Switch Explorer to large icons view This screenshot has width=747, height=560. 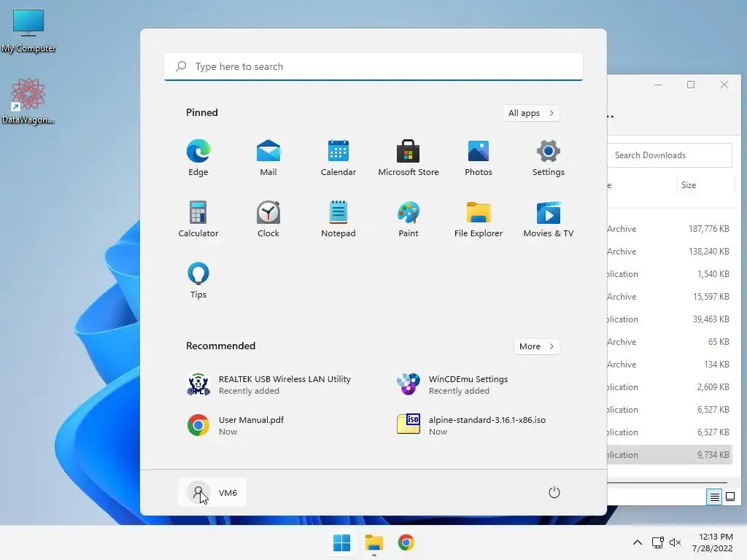pos(729,497)
